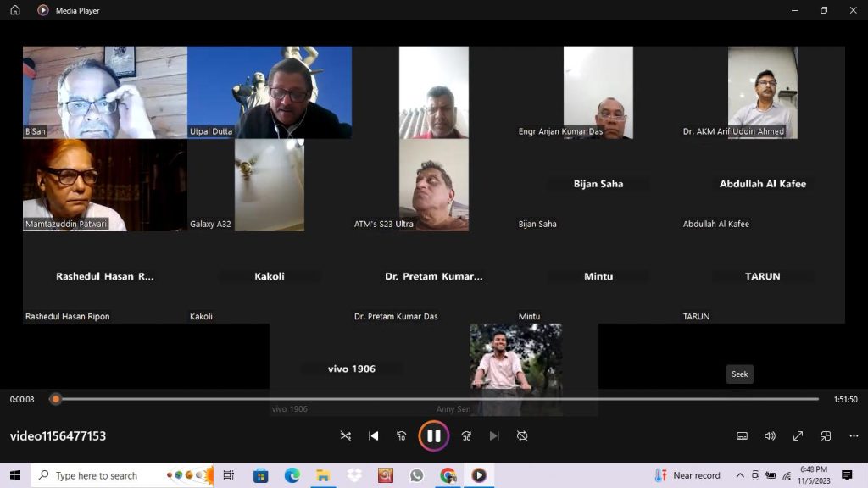Open Microsoft Edge from taskbar
Image resolution: width=868 pixels, height=488 pixels.
click(292, 475)
